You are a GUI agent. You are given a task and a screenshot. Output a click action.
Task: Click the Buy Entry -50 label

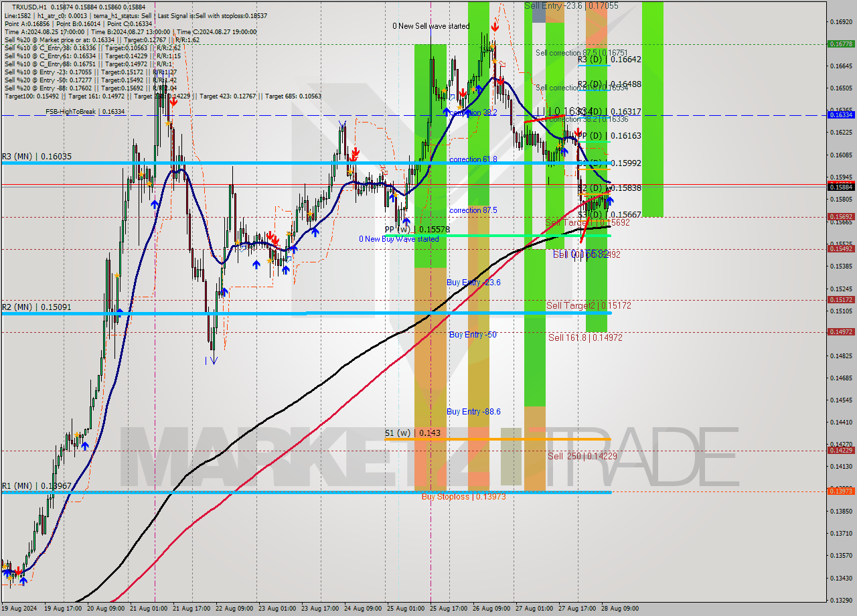[x=473, y=335]
